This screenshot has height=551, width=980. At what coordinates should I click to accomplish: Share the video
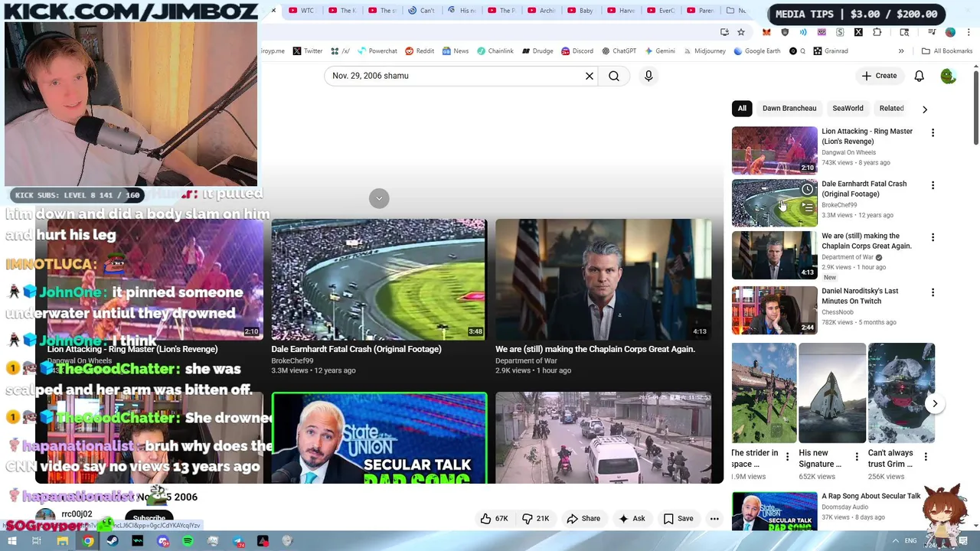pos(583,519)
